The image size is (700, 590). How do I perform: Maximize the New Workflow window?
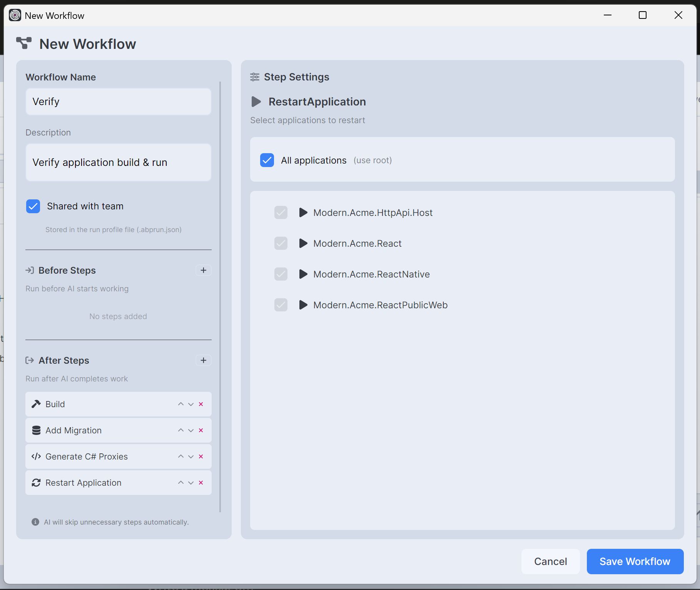pos(643,15)
